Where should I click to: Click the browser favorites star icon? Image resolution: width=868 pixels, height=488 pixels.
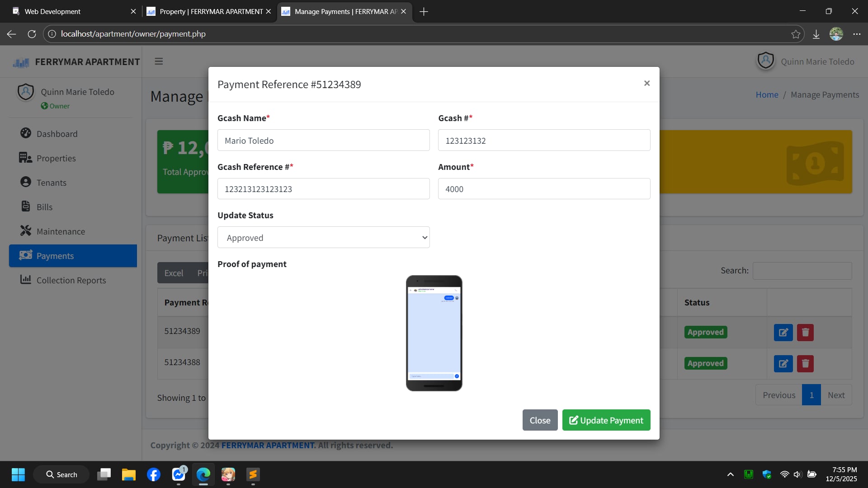[x=796, y=34]
